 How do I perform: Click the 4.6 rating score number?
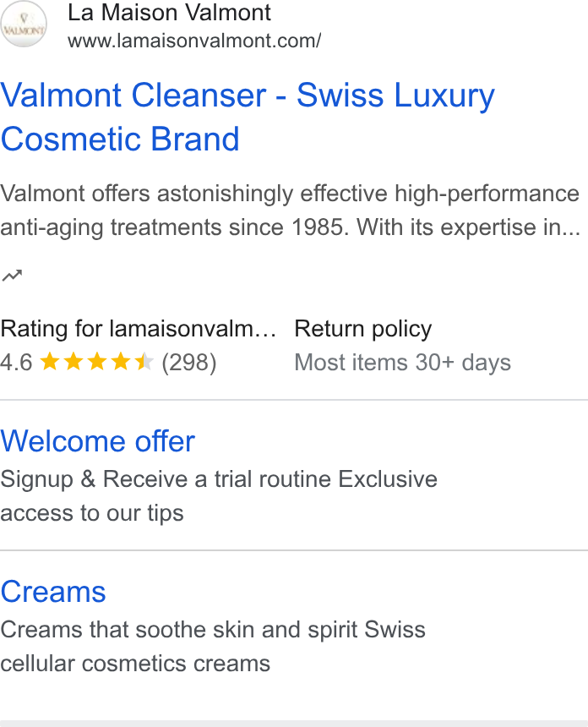click(16, 363)
